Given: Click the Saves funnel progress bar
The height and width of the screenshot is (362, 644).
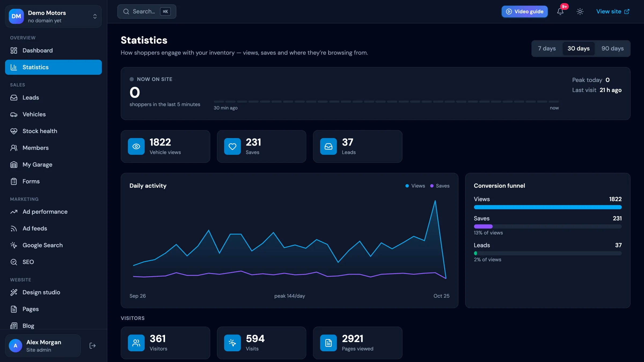Looking at the screenshot, I should pyautogui.click(x=548, y=227).
